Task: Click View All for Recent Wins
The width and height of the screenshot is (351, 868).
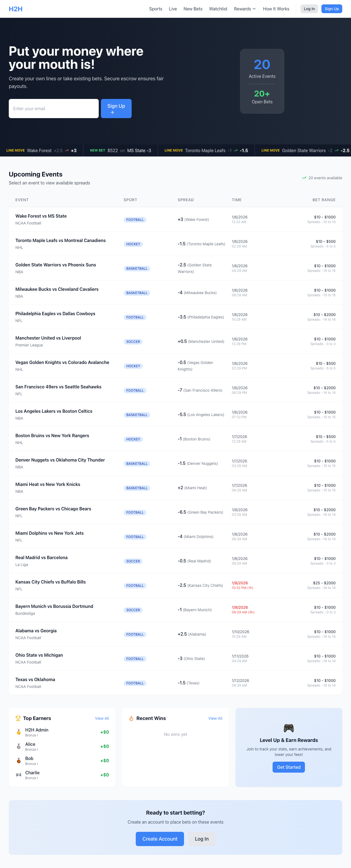Action: click(x=215, y=718)
